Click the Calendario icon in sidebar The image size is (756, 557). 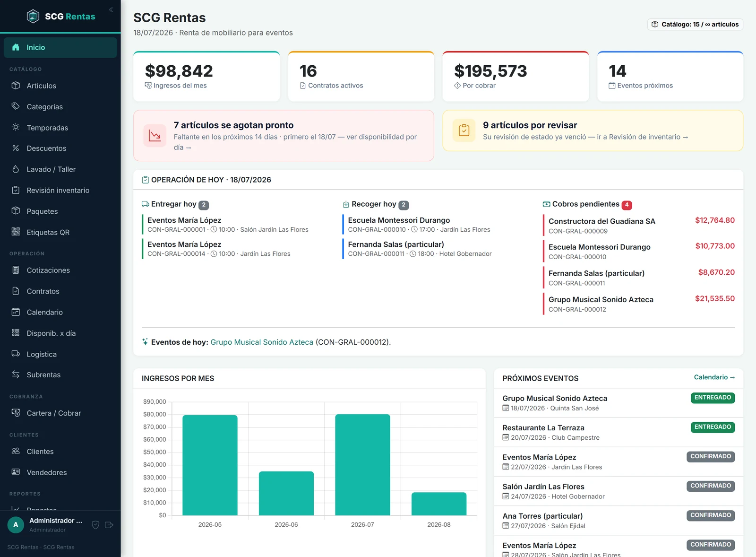(x=16, y=312)
